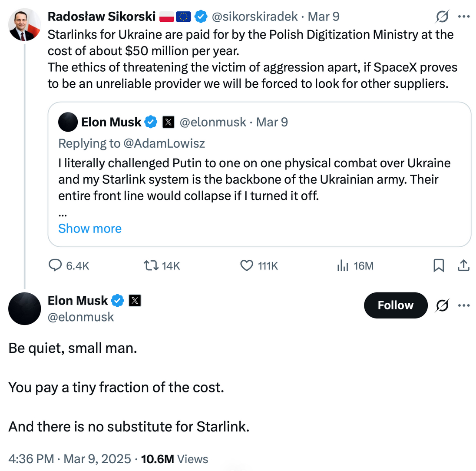Click the X affiliation badge in quoted tweet
This screenshot has width=476, height=471.
168,123
